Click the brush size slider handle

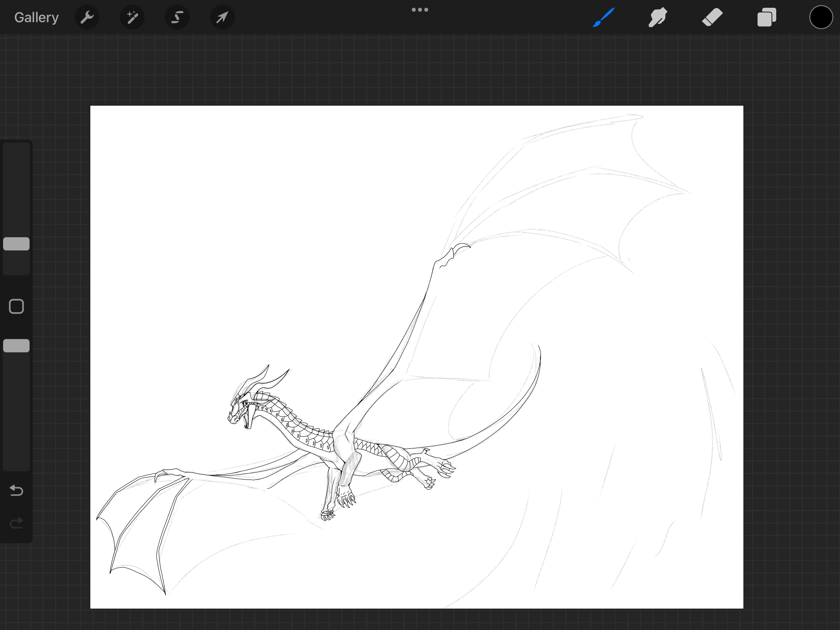(16, 244)
